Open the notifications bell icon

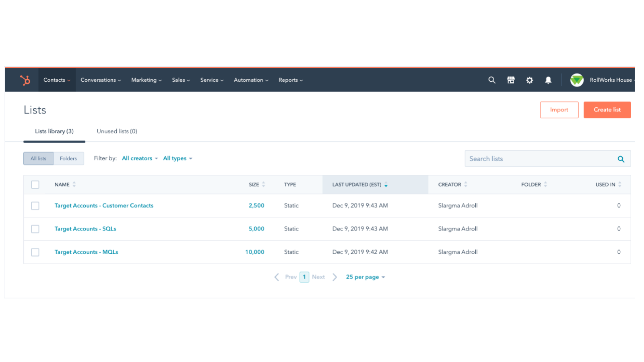pyautogui.click(x=548, y=80)
